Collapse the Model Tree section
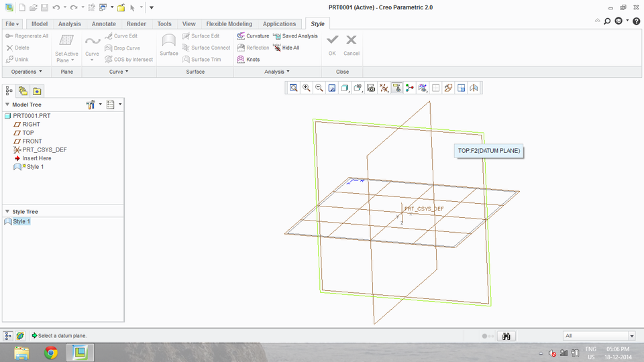Viewport: 644px width, 362px height. (7, 105)
